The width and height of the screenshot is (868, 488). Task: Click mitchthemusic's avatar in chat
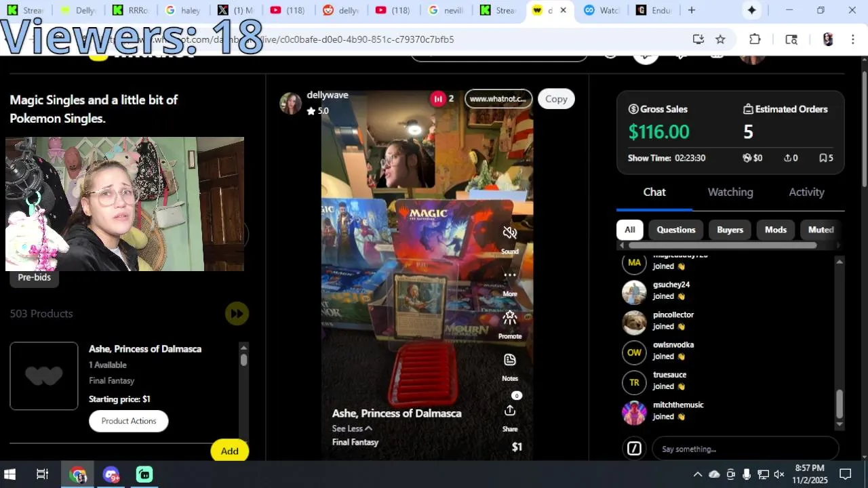pyautogui.click(x=634, y=412)
